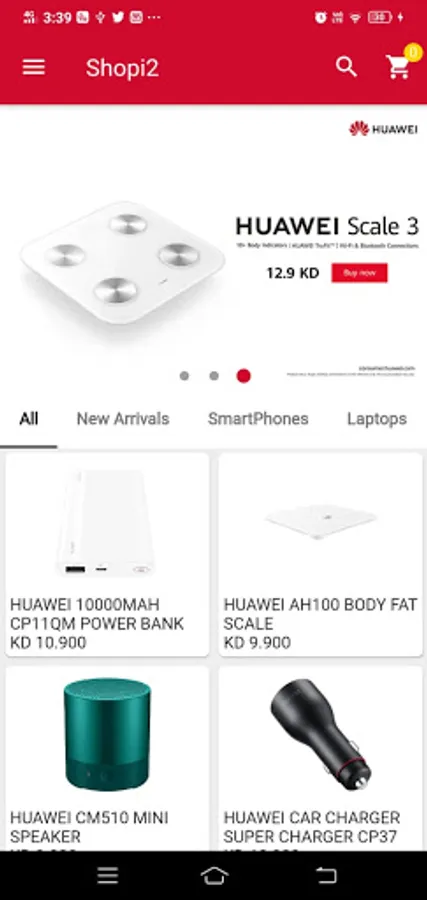
Task: Tap the Huawei logo in banner
Action: 383,129
